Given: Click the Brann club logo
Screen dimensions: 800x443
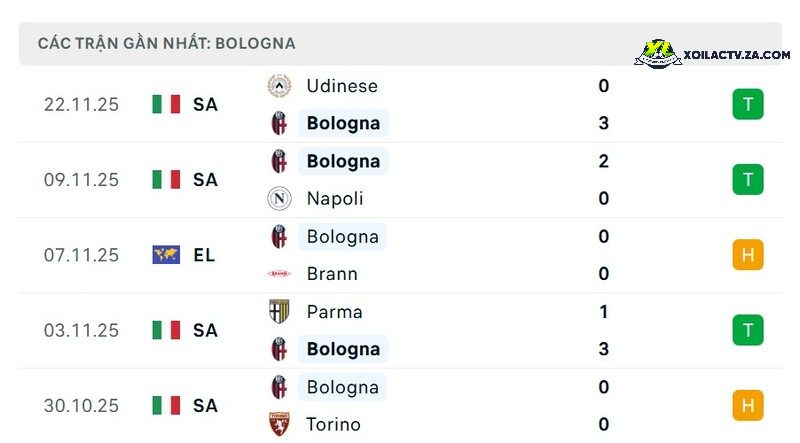Looking at the screenshot, I should point(279,274).
